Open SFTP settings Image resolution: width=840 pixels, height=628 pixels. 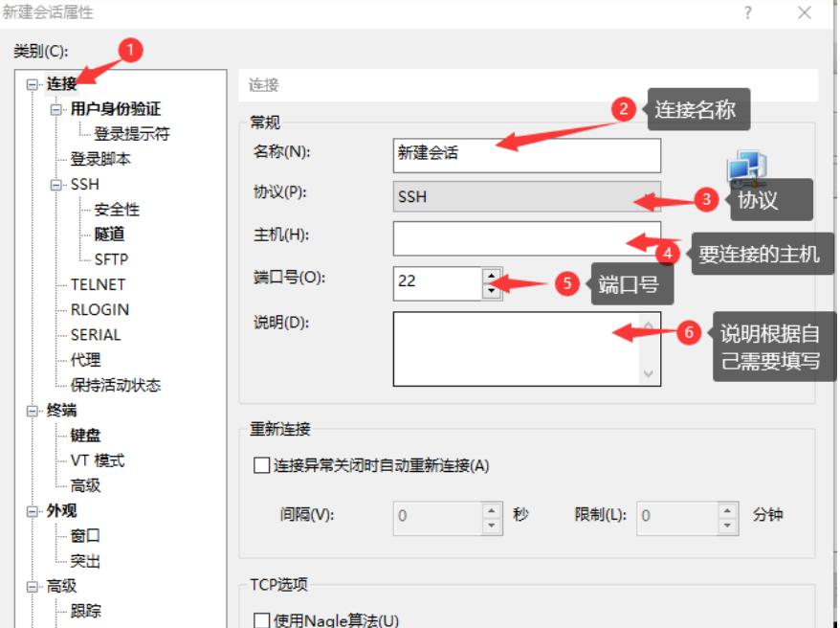tap(111, 259)
